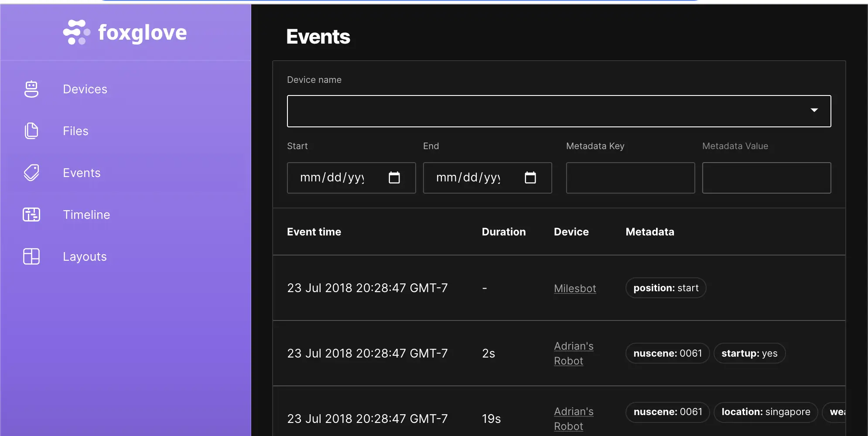868x436 pixels.
Task: Click the startup: yes metadata chip
Action: click(749, 353)
